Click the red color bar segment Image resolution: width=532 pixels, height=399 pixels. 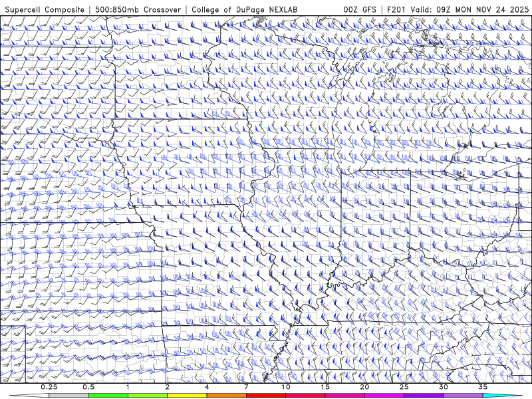point(265,396)
